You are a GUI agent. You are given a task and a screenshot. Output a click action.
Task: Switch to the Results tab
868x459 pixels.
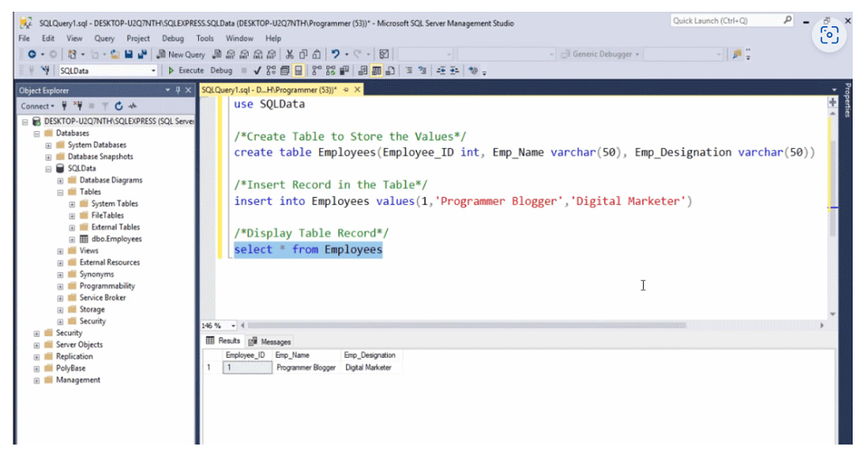(223, 342)
